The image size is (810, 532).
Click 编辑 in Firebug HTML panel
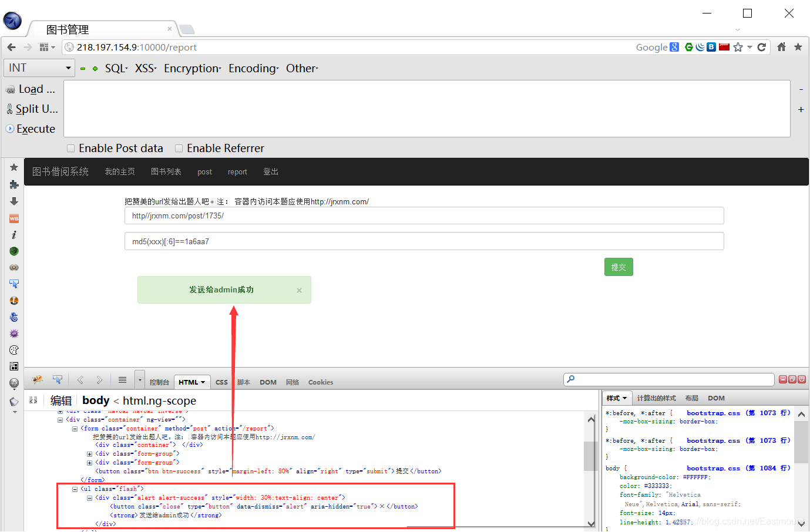(61, 400)
